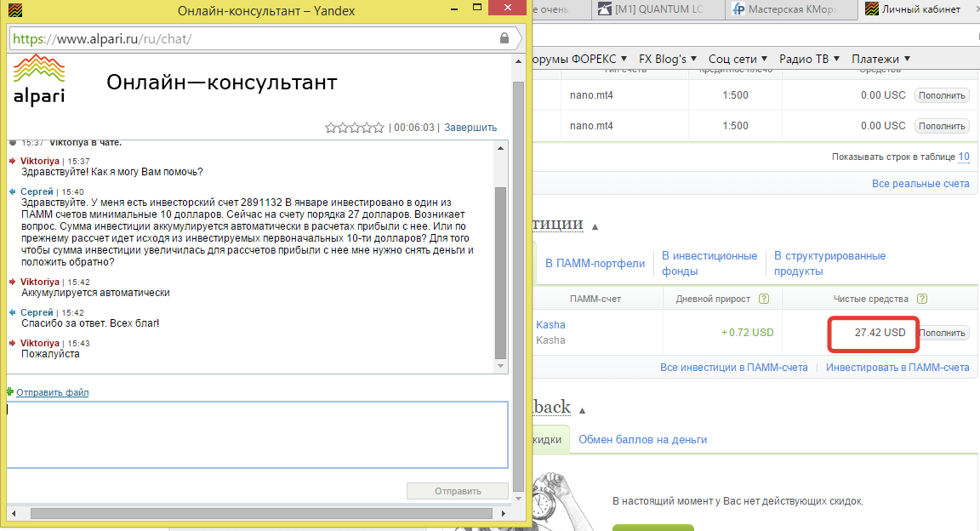Click the horizontal scrollbar thumb at chat bottom
This screenshot has height=531, width=980.
pyautogui.click(x=261, y=513)
